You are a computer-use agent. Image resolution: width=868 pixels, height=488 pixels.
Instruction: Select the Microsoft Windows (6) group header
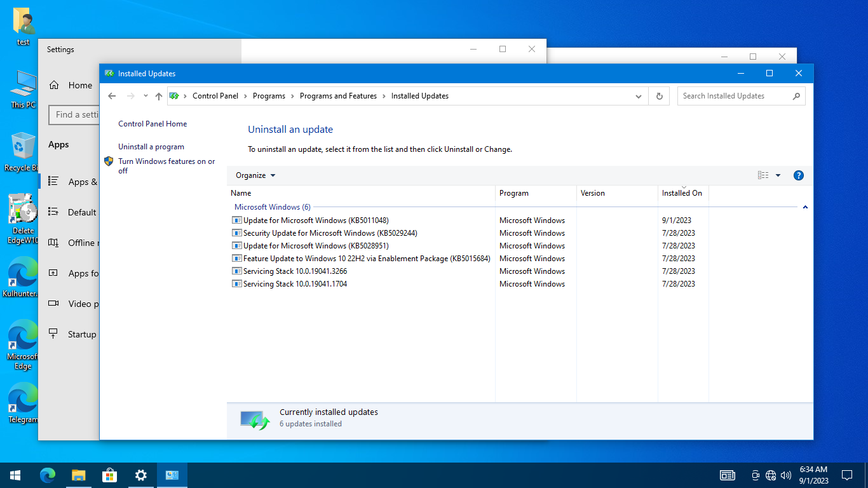click(x=273, y=207)
